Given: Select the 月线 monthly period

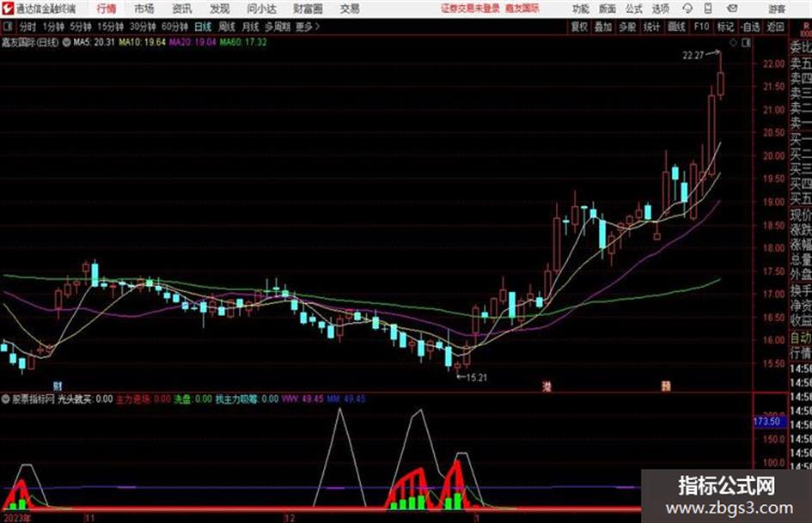Looking at the screenshot, I should 251,27.
